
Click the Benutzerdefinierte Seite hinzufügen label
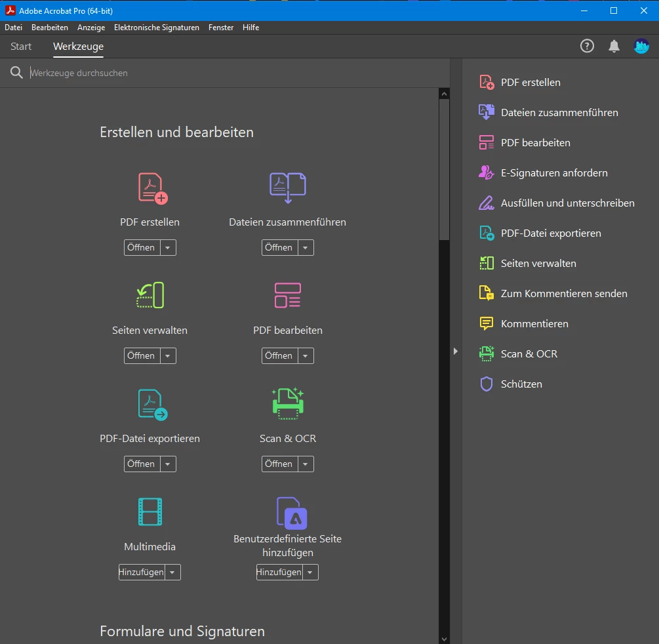(287, 546)
